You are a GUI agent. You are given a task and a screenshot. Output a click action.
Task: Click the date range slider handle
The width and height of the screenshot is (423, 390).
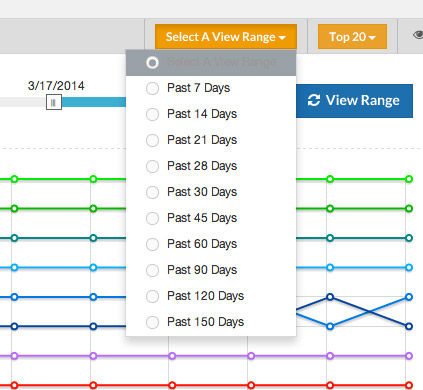(54, 102)
